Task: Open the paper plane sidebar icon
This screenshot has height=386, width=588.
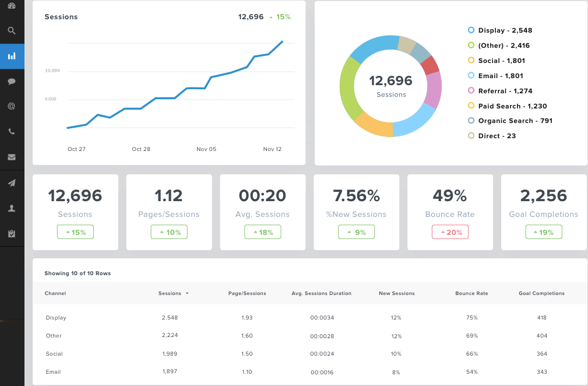Action: [x=12, y=183]
